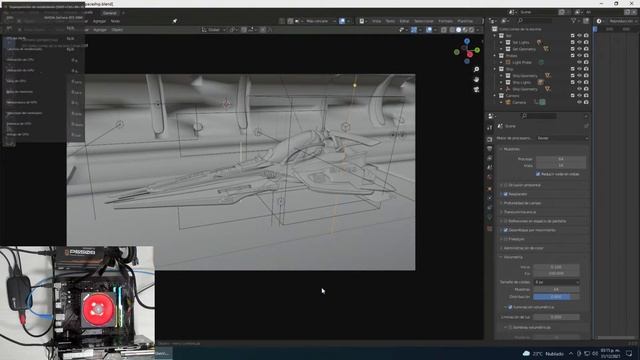Switch viewport to material preview shading

[x=465, y=30]
